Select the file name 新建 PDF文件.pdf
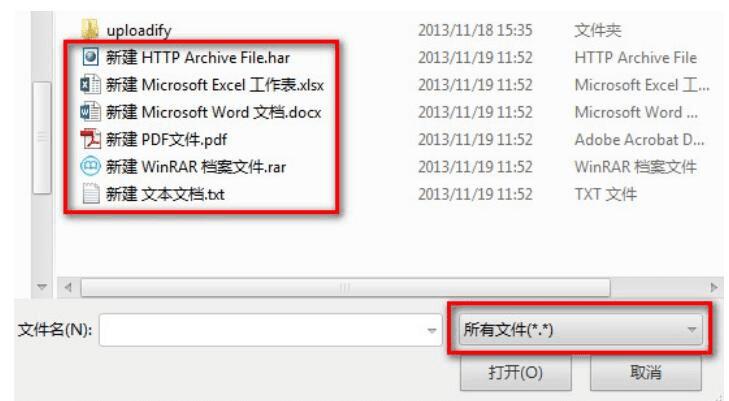The width and height of the screenshot is (729, 401). point(166,139)
